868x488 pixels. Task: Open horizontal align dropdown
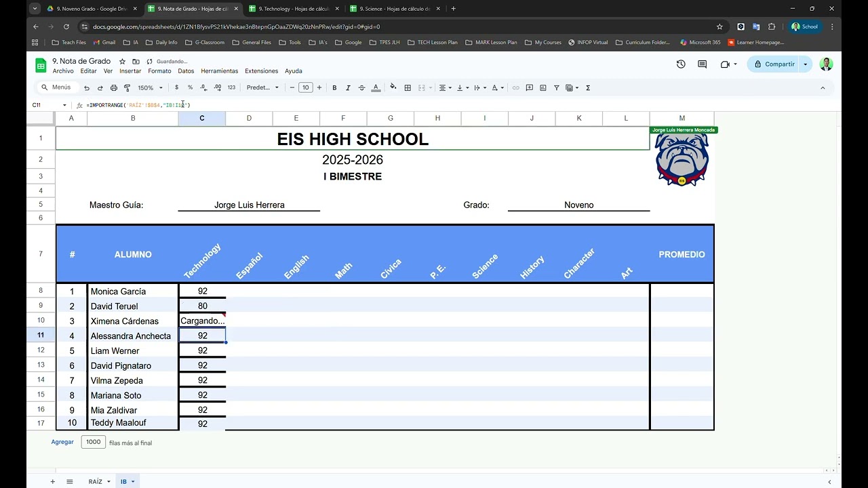click(x=445, y=87)
